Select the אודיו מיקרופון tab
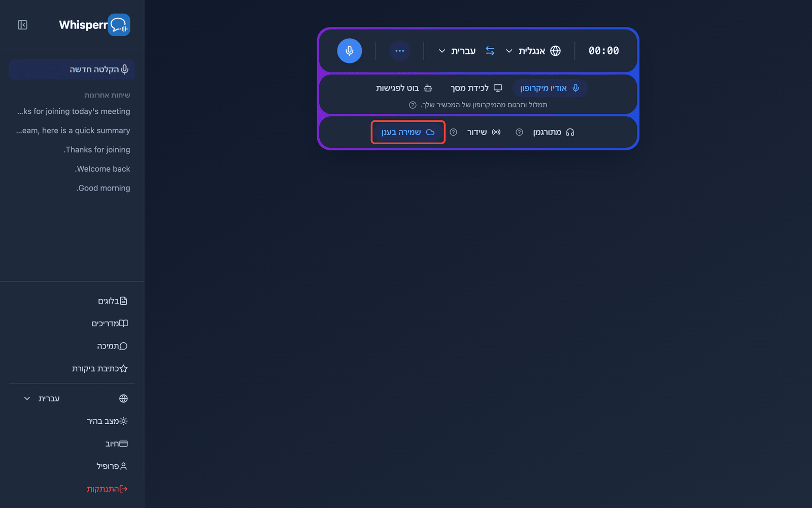Screen dimensions: 812x508 (x=550, y=88)
